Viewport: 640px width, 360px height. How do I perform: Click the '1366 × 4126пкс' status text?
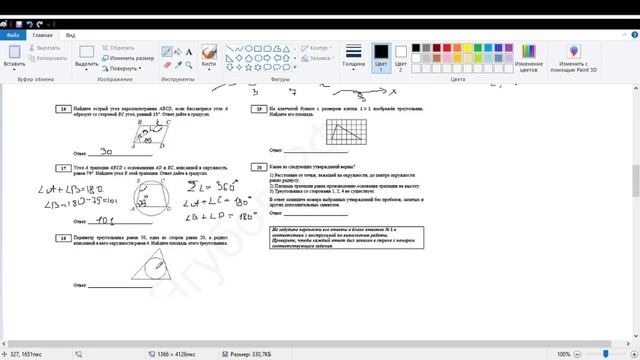tap(176, 354)
